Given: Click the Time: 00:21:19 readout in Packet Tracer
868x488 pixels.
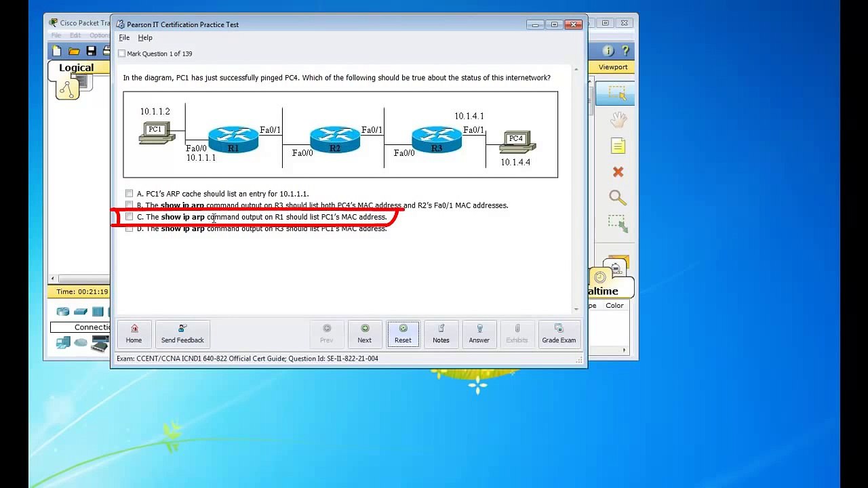Looking at the screenshot, I should coord(82,291).
